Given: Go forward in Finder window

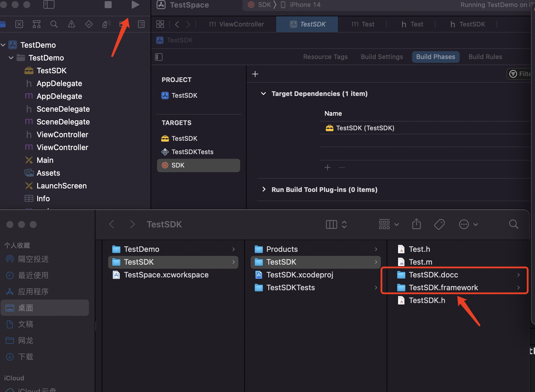Looking at the screenshot, I should [132, 224].
